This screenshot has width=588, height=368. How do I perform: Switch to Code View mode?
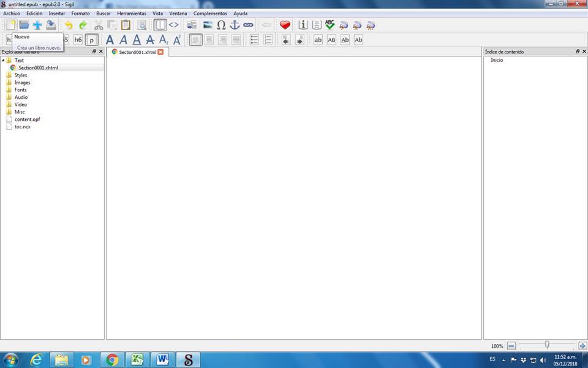click(174, 25)
